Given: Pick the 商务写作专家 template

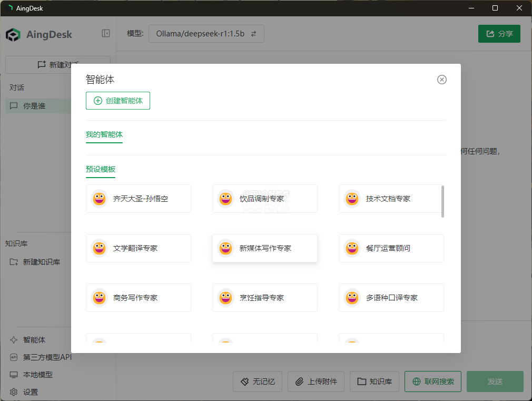Looking at the screenshot, I should point(139,298).
